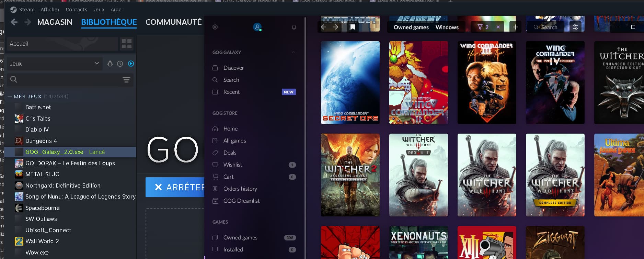The width and height of the screenshot is (644, 259).
Task: Open Wing Commander Secret Ops cover
Action: [x=350, y=82]
